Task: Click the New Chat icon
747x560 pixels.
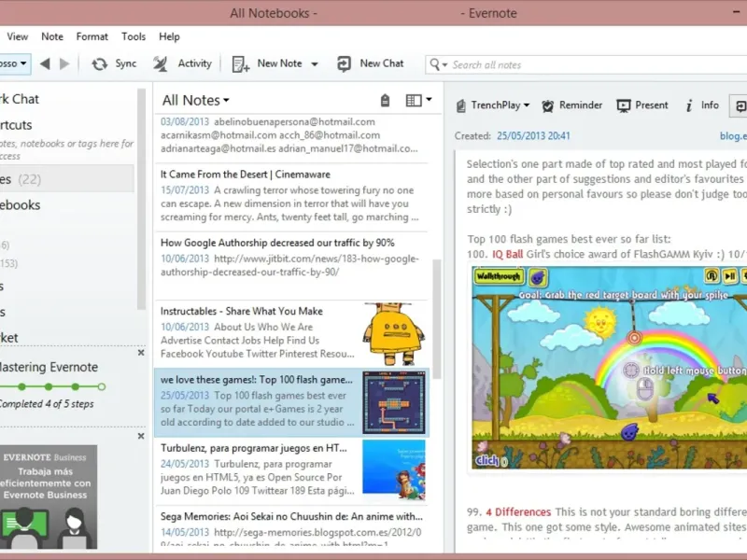Action: click(344, 63)
